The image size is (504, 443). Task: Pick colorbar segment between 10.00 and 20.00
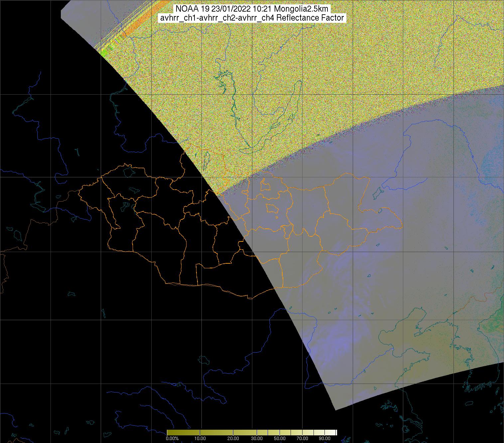coord(216,432)
